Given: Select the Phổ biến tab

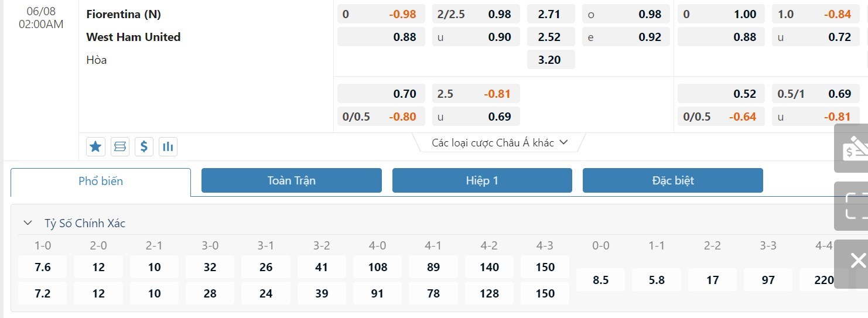Looking at the screenshot, I should [101, 182].
